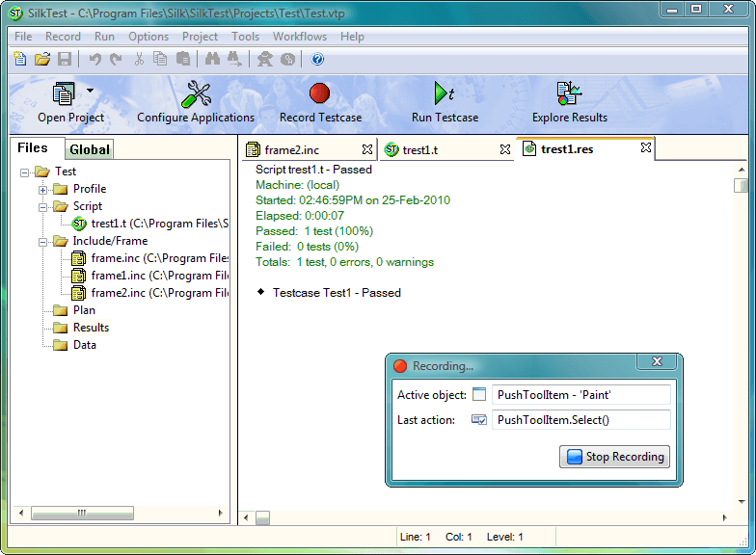Click the Files pane horizontal scrollbar thumb

point(82,513)
